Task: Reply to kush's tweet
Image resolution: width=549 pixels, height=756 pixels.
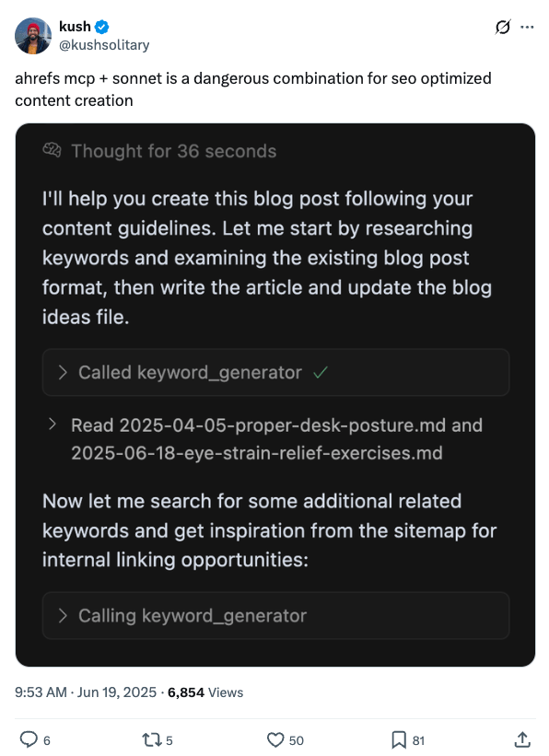Action: (x=29, y=739)
